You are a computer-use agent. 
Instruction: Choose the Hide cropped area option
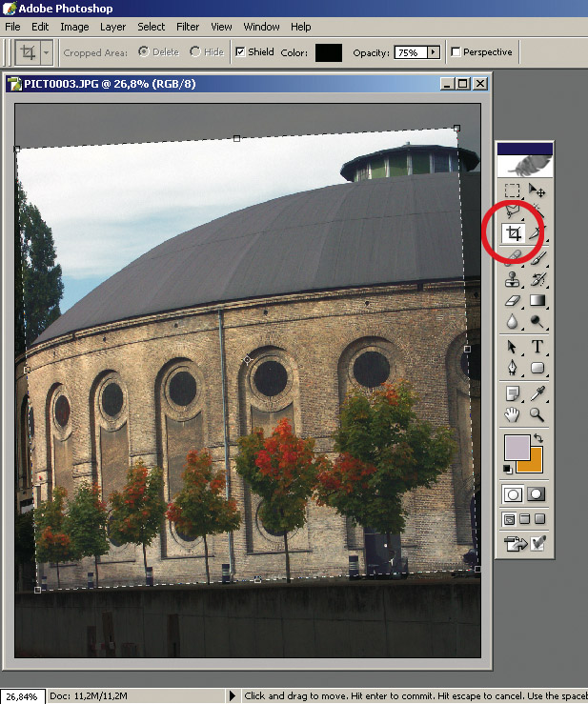click(195, 52)
